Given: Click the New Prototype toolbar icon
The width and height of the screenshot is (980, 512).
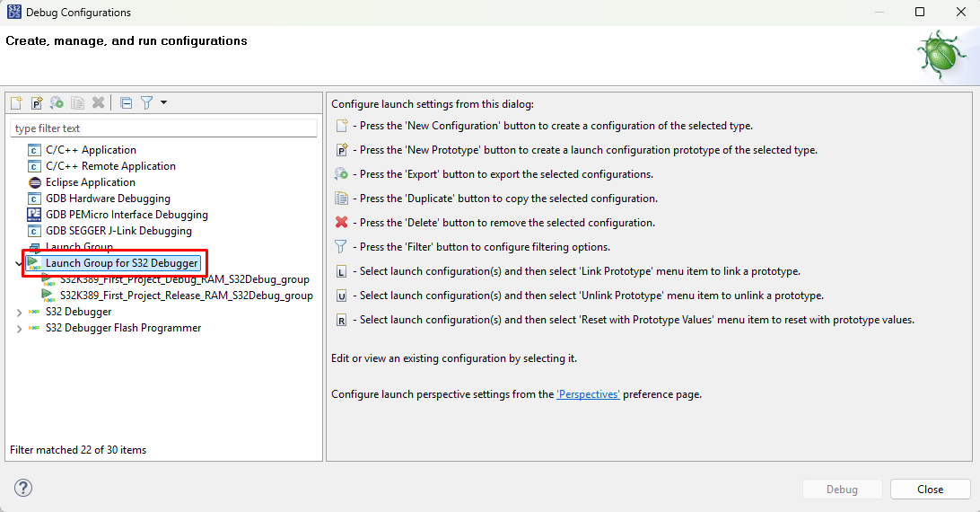Looking at the screenshot, I should tap(37, 103).
